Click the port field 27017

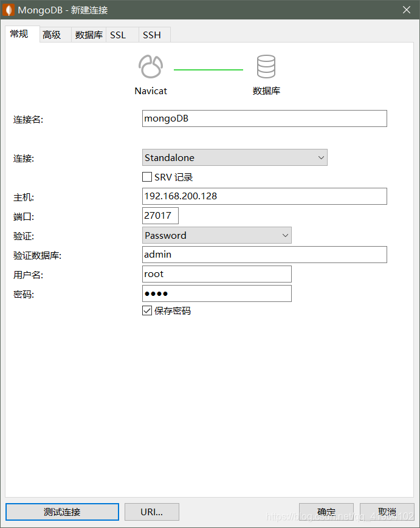coord(160,216)
